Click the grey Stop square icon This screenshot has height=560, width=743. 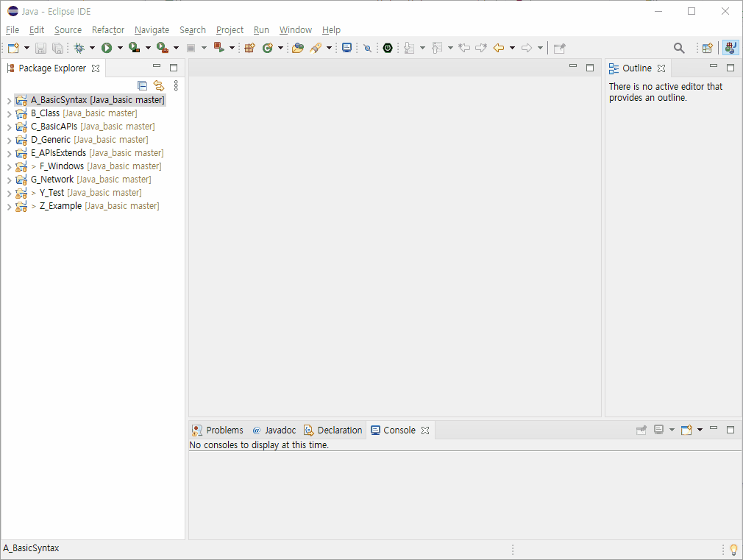point(191,48)
